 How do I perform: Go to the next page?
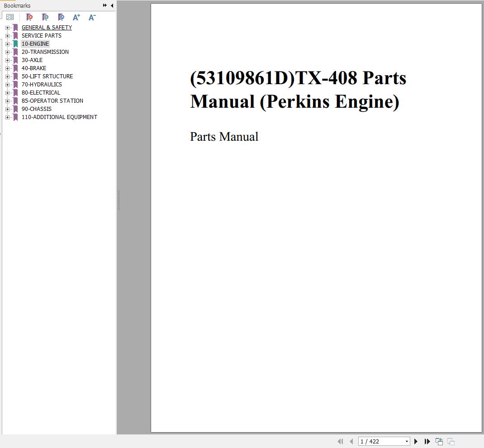[416, 442]
